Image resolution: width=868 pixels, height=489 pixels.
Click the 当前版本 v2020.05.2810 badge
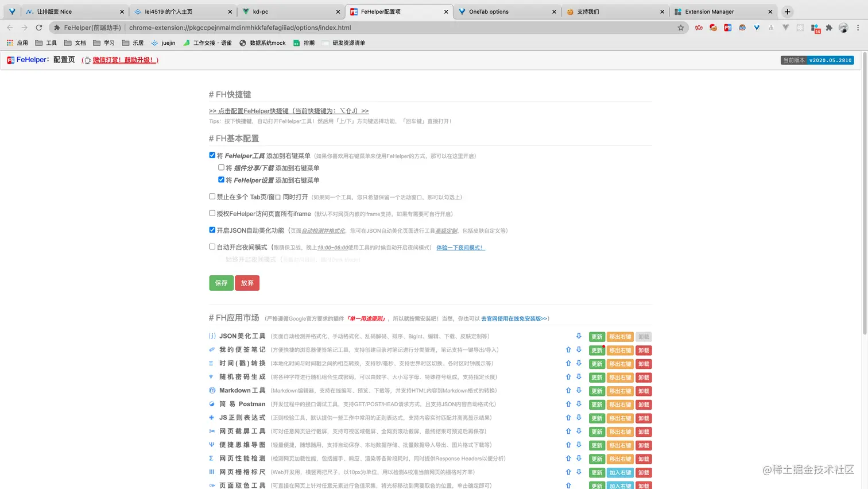(817, 60)
